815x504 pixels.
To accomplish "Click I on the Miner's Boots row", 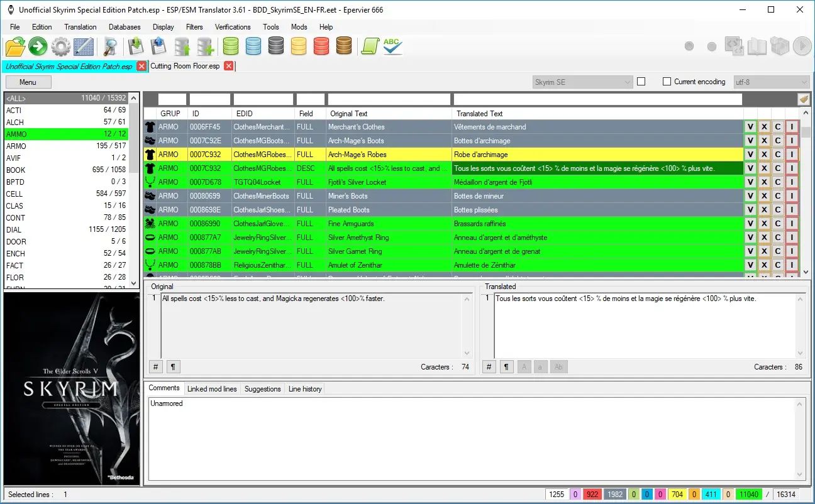I will coord(792,196).
